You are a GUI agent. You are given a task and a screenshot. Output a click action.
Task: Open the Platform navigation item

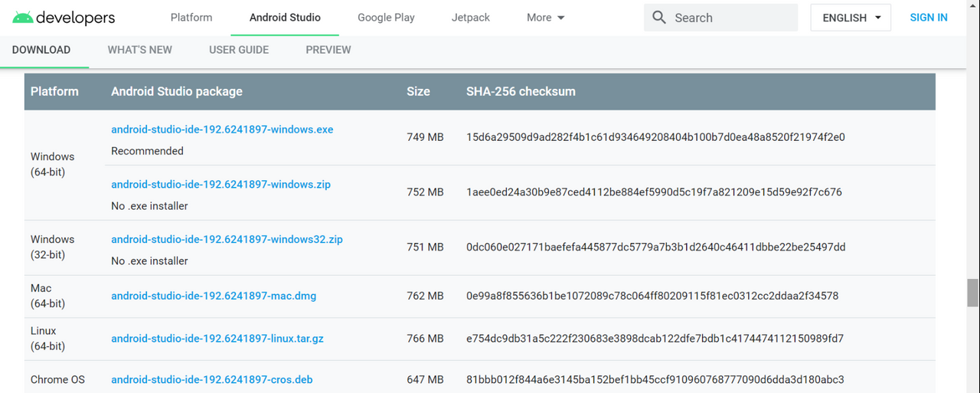(x=191, y=18)
